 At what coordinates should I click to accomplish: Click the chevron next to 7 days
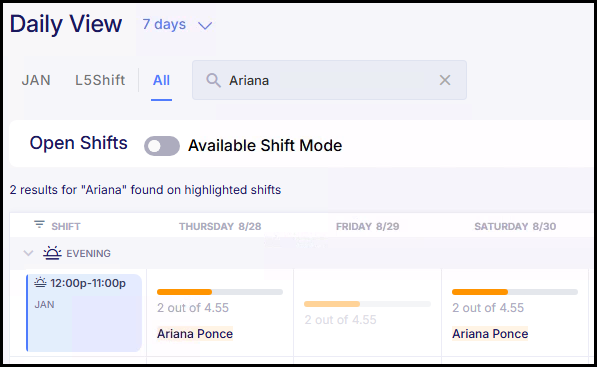pyautogui.click(x=205, y=26)
